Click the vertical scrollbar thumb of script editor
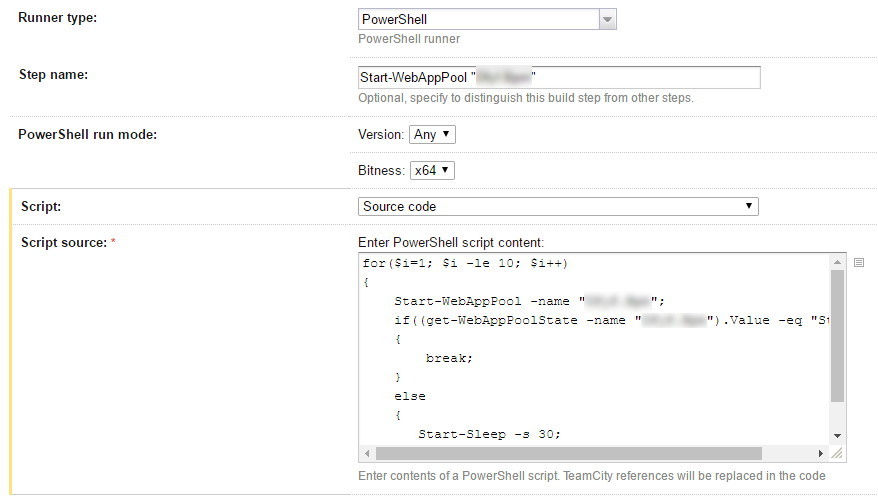878x497 pixels. [837, 340]
